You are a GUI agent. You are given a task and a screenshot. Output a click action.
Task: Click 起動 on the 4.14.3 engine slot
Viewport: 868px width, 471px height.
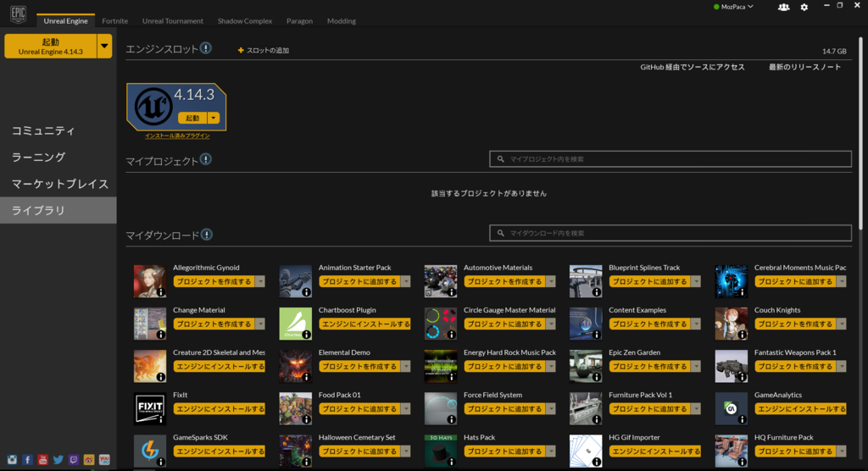tap(192, 118)
